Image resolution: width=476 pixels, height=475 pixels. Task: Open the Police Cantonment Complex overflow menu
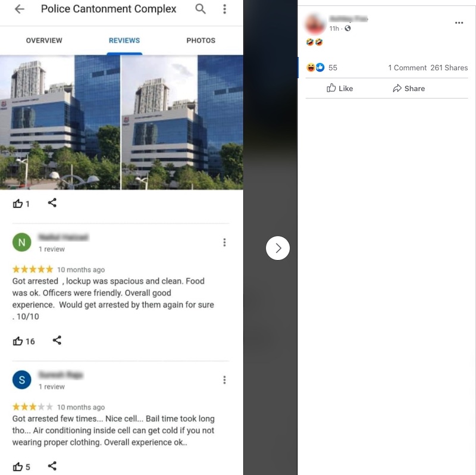225,9
